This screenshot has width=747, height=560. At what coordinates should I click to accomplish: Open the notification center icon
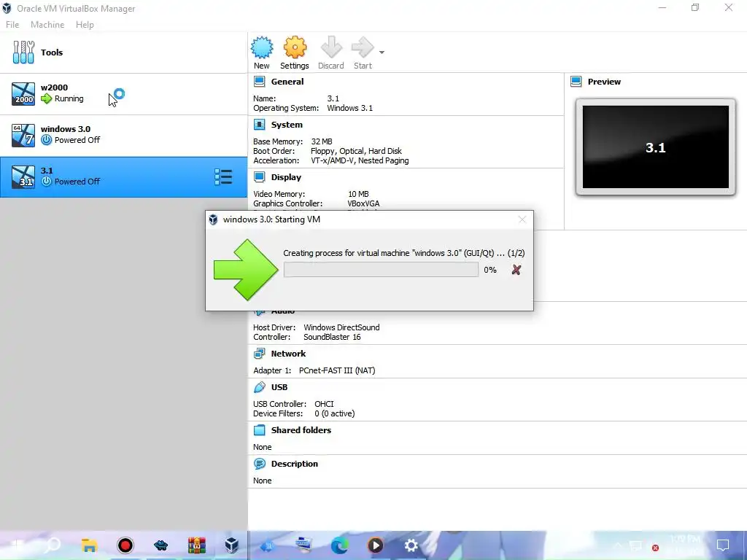[723, 545]
